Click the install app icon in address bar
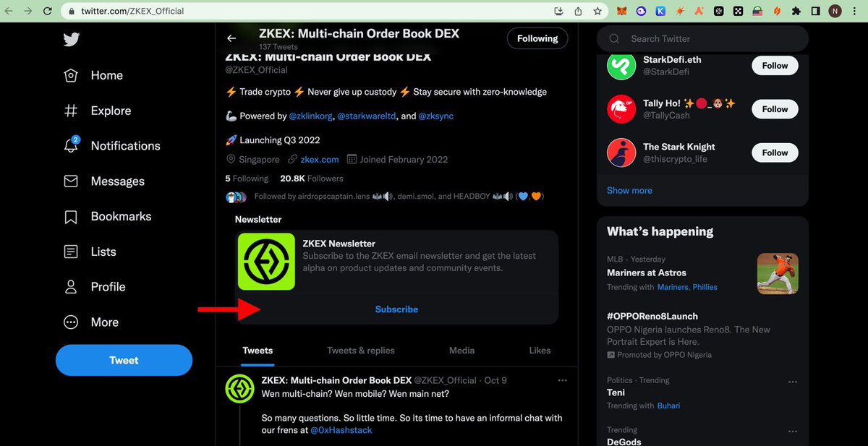 558,11
